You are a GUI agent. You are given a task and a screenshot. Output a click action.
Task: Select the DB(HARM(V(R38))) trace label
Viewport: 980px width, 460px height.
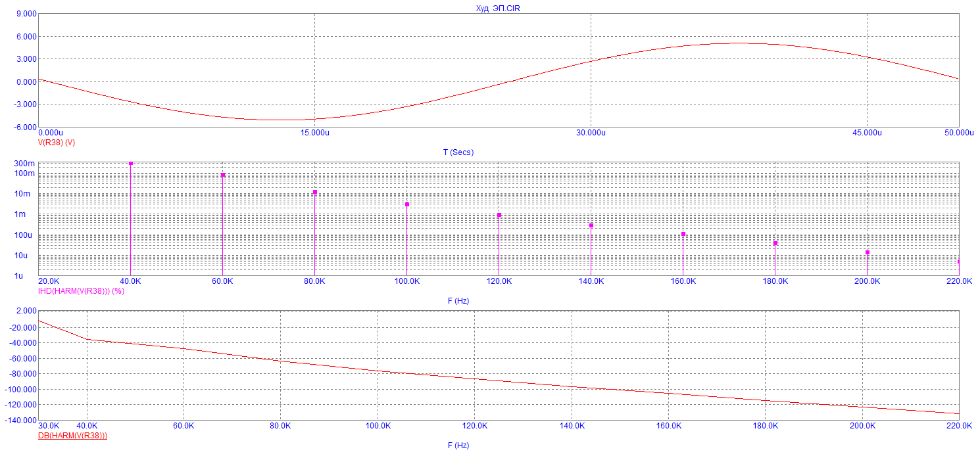73,436
